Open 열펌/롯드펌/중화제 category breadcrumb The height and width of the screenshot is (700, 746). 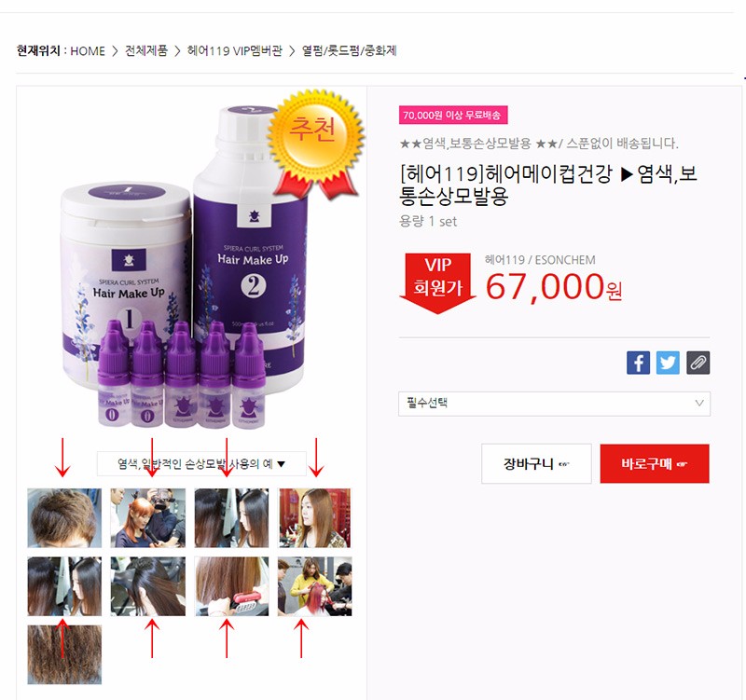coord(349,51)
